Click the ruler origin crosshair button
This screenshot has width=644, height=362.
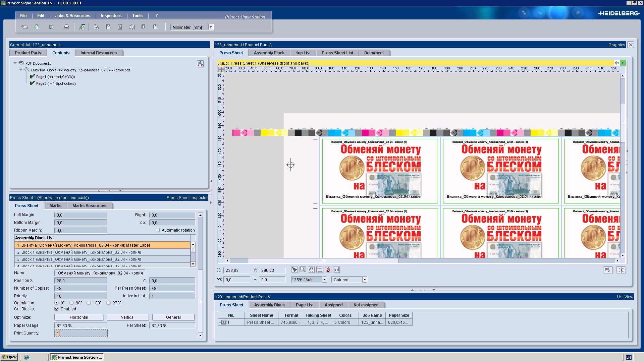pos(221,69)
